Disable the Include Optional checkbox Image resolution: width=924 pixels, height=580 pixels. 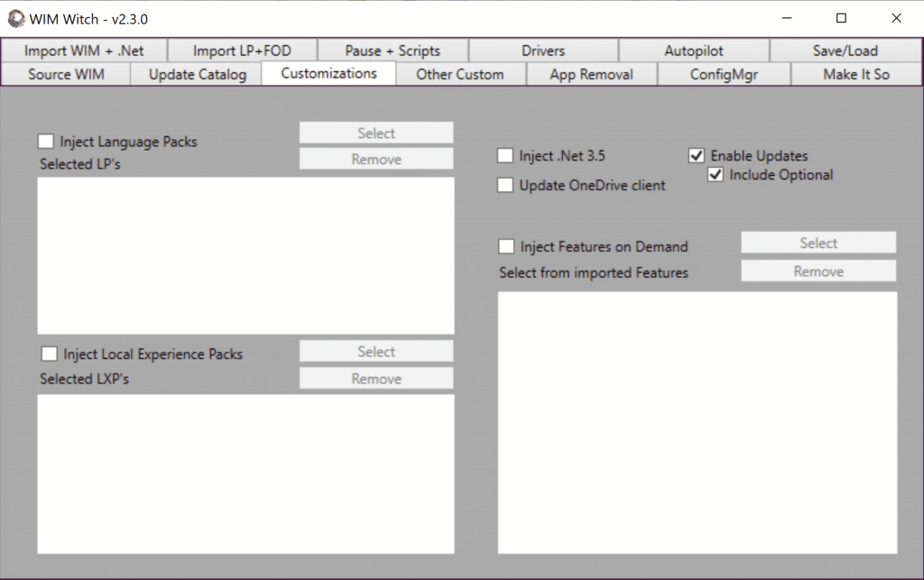pos(716,174)
